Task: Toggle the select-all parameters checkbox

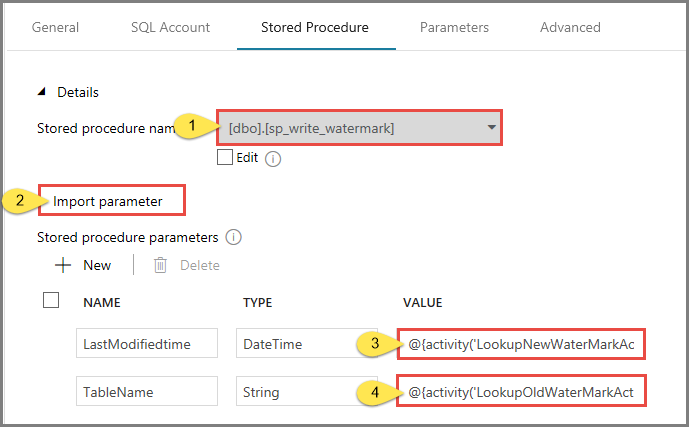Action: [x=51, y=301]
